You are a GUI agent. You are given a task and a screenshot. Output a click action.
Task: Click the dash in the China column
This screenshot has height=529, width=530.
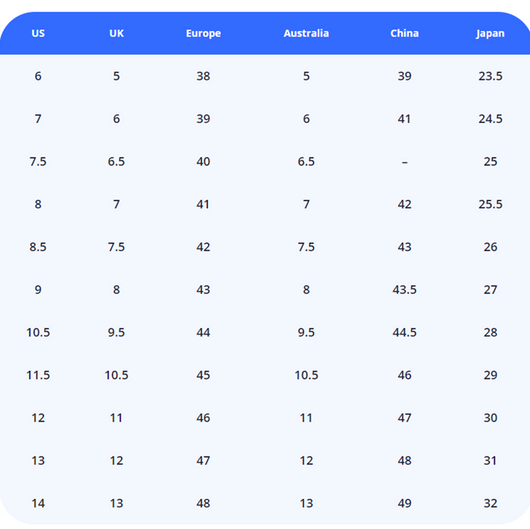click(x=405, y=163)
